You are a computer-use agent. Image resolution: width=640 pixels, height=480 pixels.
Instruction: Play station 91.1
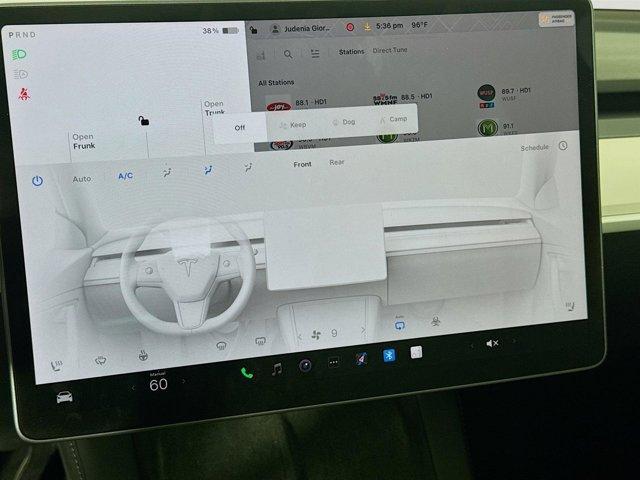pyautogui.click(x=497, y=127)
